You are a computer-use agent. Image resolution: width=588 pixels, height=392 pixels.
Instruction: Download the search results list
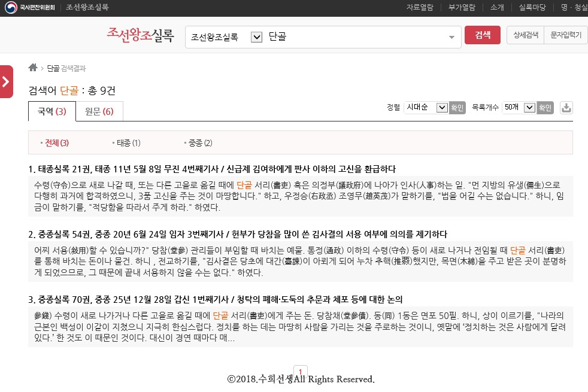pos(565,108)
